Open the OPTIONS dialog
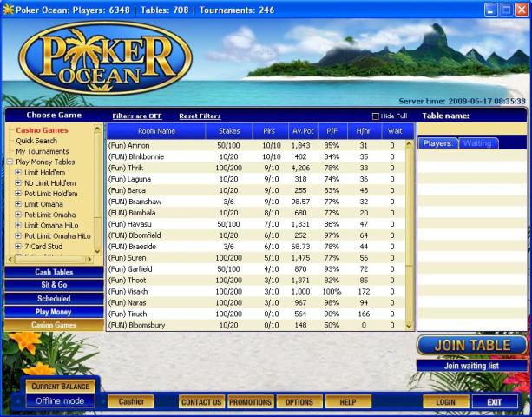Image resolution: width=532 pixels, height=417 pixels. pyautogui.click(x=299, y=402)
